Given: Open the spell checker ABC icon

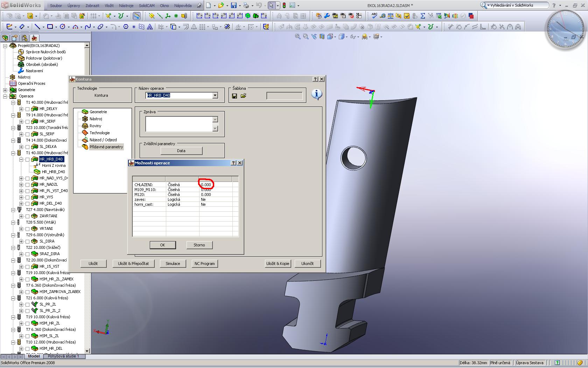Looking at the screenshot, I should click(x=374, y=16).
